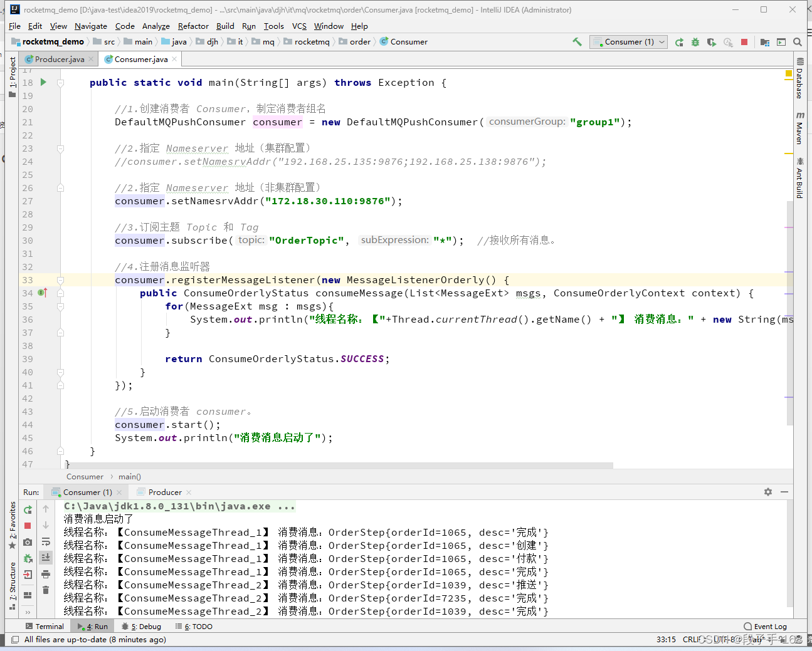Image resolution: width=812 pixels, height=651 pixels.
Task: Open the Run Anything icon in toolbar
Action: coord(781,42)
